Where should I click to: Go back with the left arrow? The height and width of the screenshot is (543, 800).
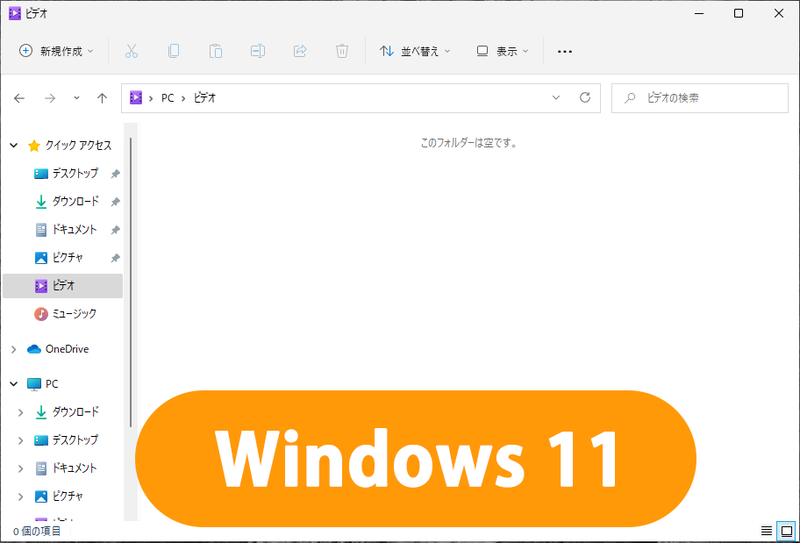19,98
